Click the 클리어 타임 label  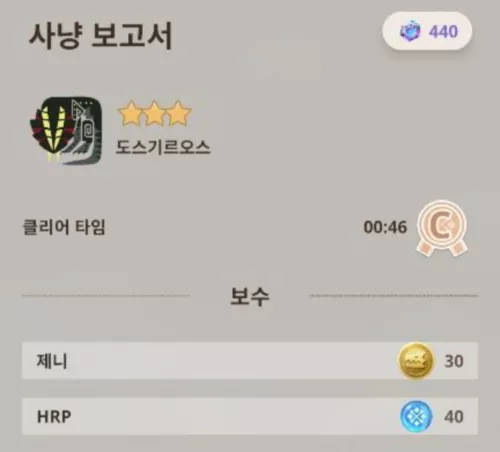pos(64,227)
